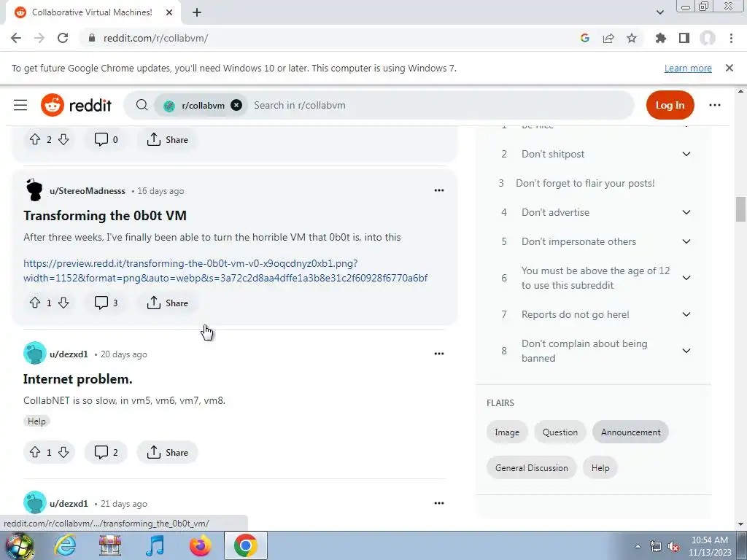
Task: Open the Chrome side panel icon
Action: pos(684,38)
